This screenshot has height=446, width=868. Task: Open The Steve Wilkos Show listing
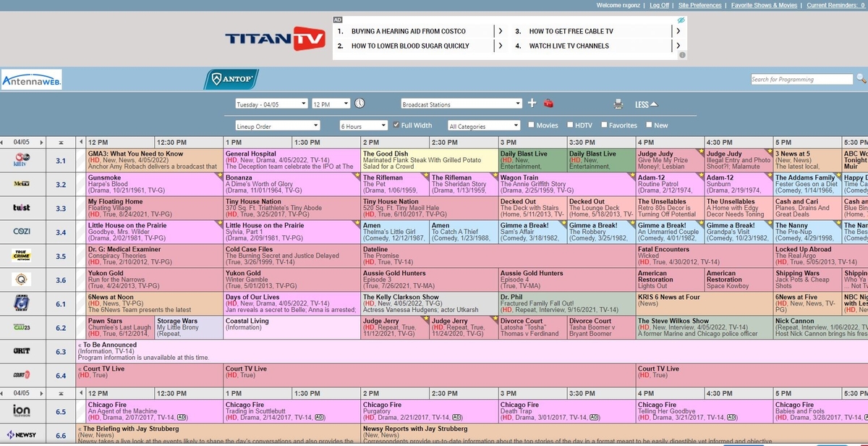click(704, 327)
